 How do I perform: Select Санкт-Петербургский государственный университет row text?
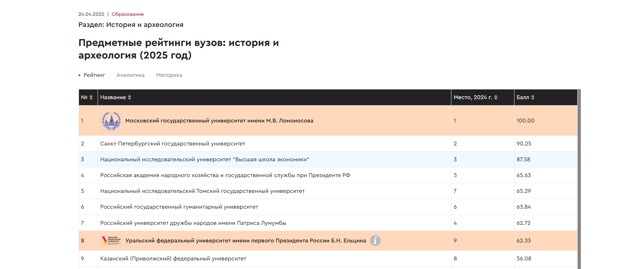click(x=173, y=144)
